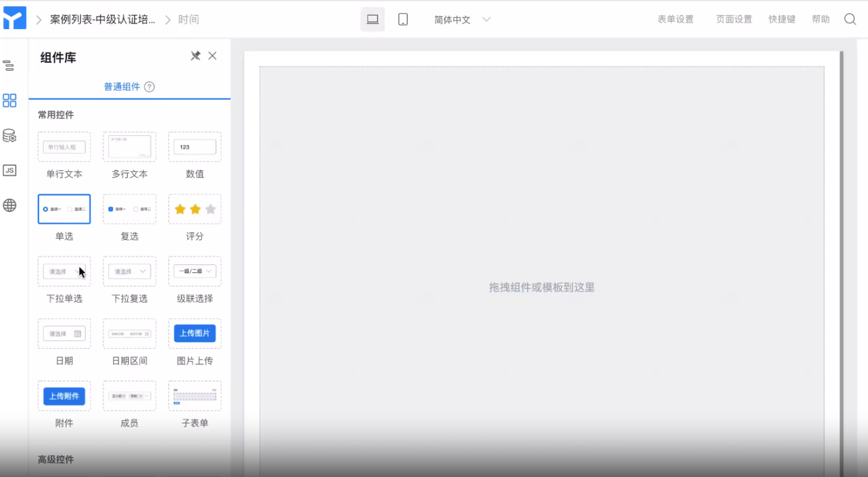Click the help question mark beside 普通组件
Image resolution: width=868 pixels, height=477 pixels.
pos(149,87)
